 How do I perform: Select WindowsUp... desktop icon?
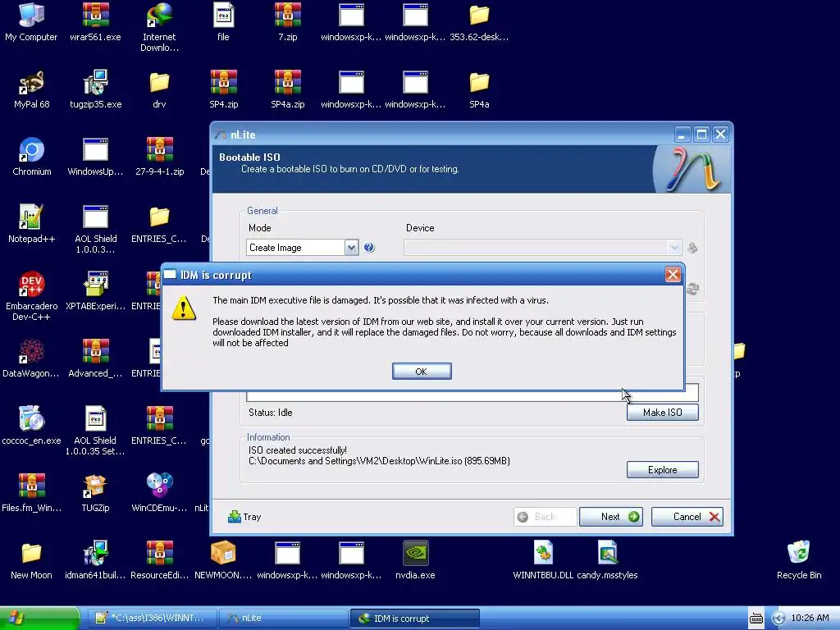(x=95, y=157)
